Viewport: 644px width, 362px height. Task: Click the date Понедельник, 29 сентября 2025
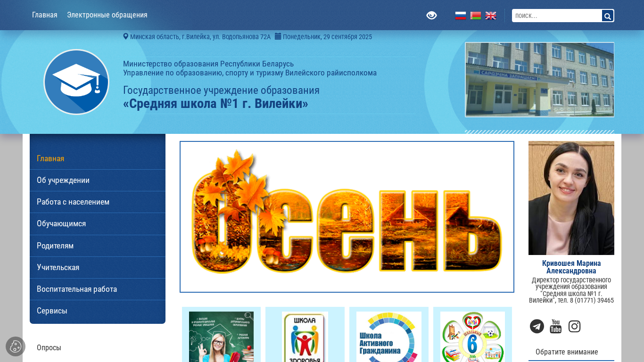coord(327,37)
